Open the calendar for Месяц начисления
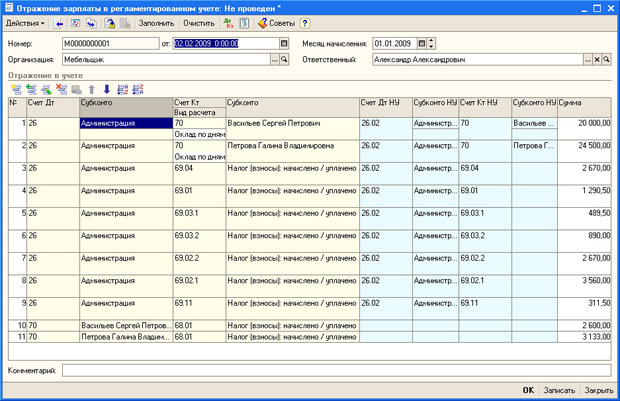 (x=422, y=44)
